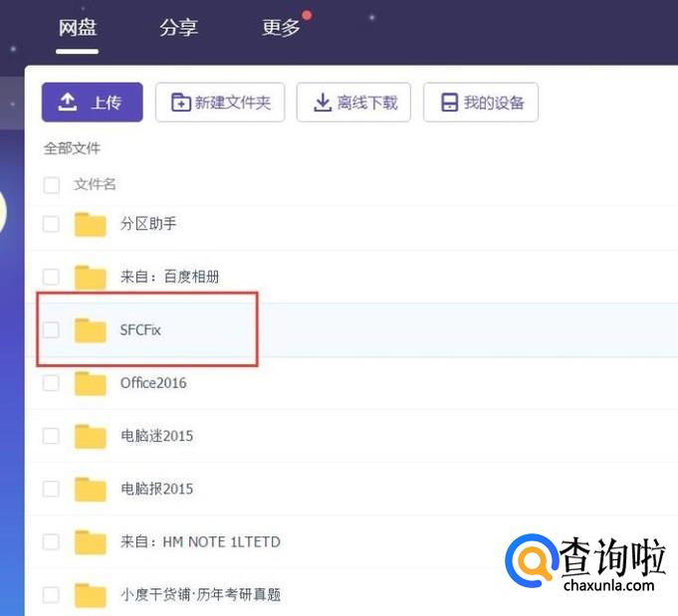Viewport: 678px width, 616px height.
Task: Switch to the 网盘 tab
Action: tap(78, 27)
